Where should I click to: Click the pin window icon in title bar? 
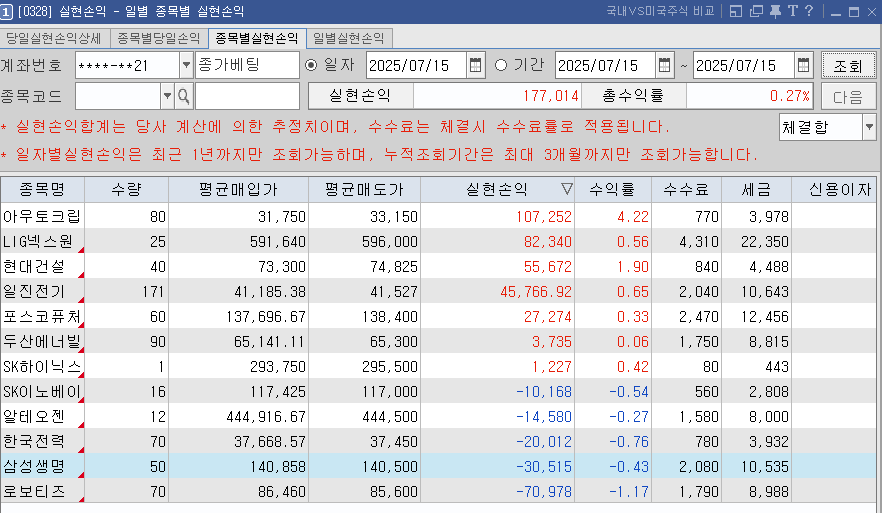(775, 11)
